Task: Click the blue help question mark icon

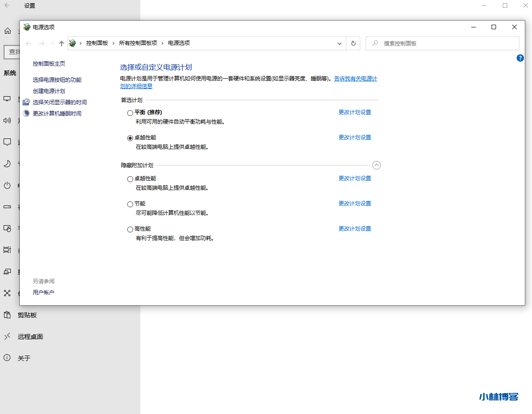Action: [x=520, y=58]
